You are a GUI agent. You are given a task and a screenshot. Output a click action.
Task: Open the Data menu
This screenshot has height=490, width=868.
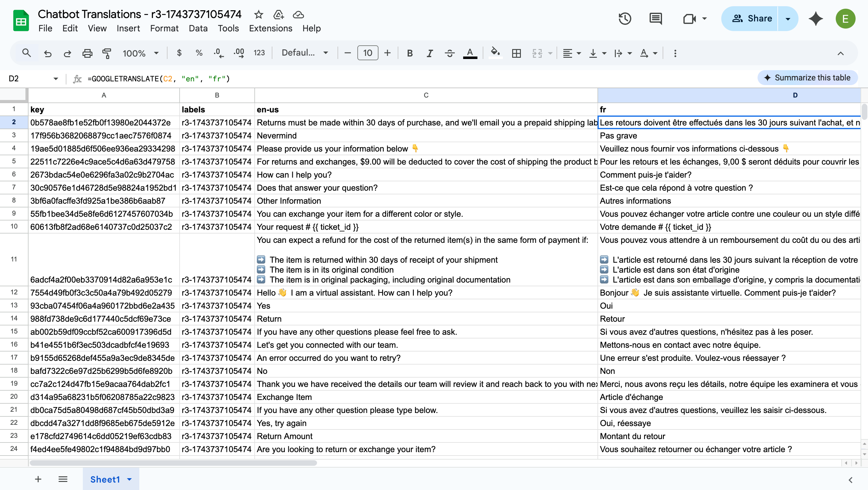pos(198,28)
